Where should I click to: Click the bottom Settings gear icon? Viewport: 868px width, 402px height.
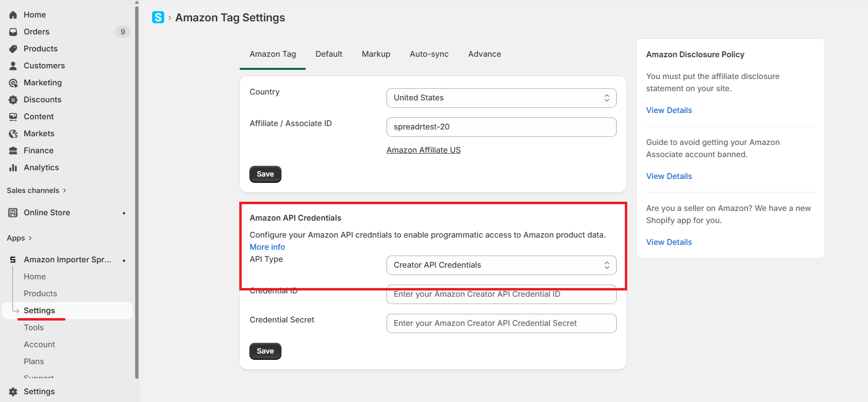(x=13, y=392)
